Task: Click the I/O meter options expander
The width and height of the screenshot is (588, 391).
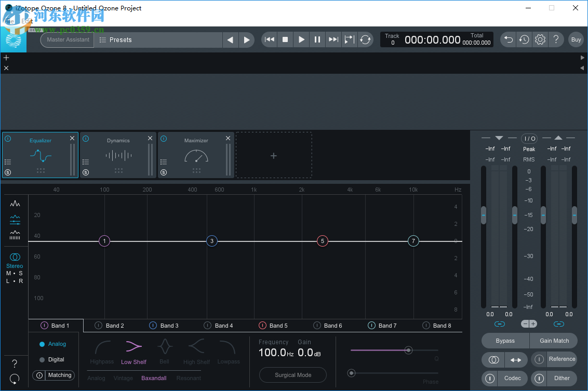Action: click(x=529, y=139)
